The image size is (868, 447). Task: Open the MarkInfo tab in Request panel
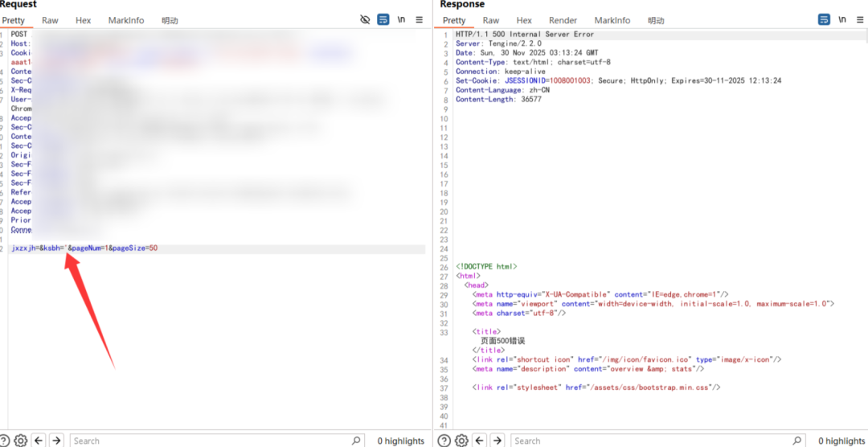pyautogui.click(x=125, y=20)
